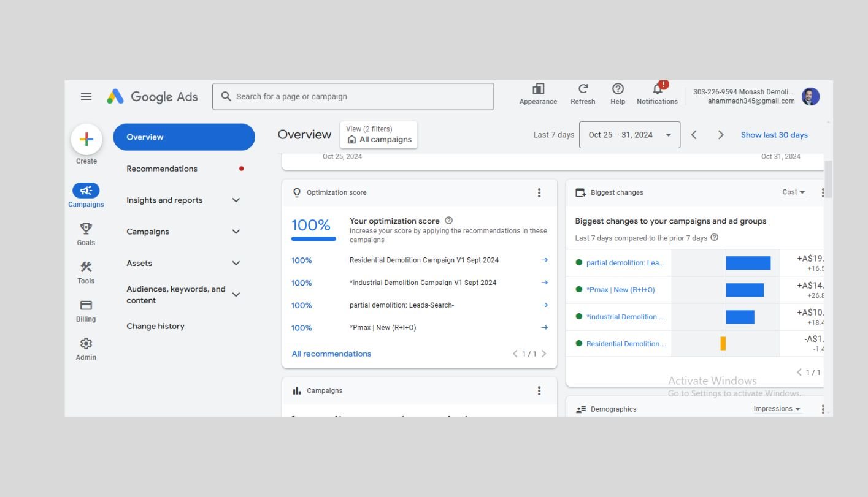Open Campaigns in the left rail
The height and width of the screenshot is (497, 868).
(86, 195)
